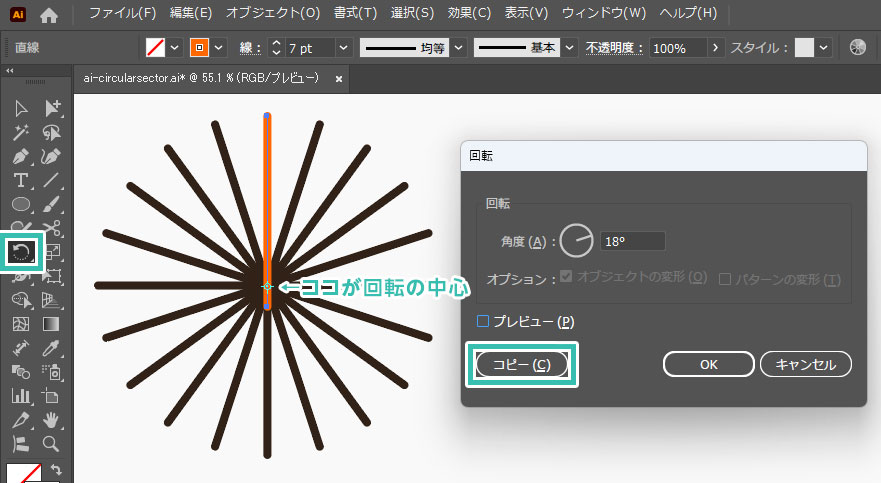The image size is (881, 483).
Task: Select the Zoom magnifier tool
Action: point(52,444)
